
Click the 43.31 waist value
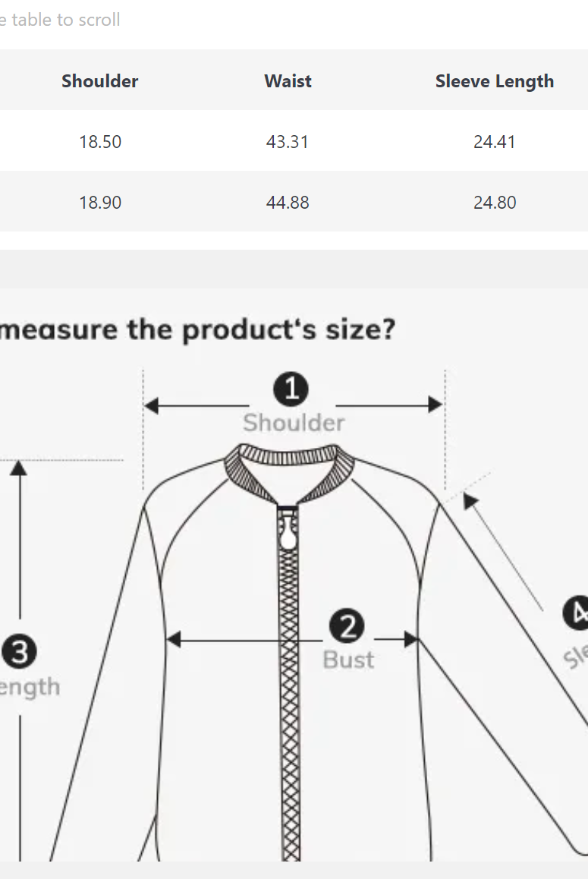pos(288,142)
